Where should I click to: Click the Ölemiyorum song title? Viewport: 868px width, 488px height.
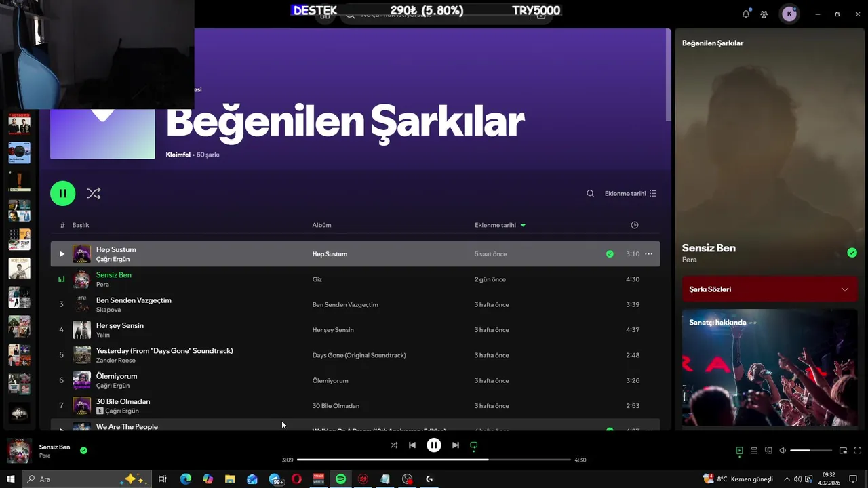[117, 376]
